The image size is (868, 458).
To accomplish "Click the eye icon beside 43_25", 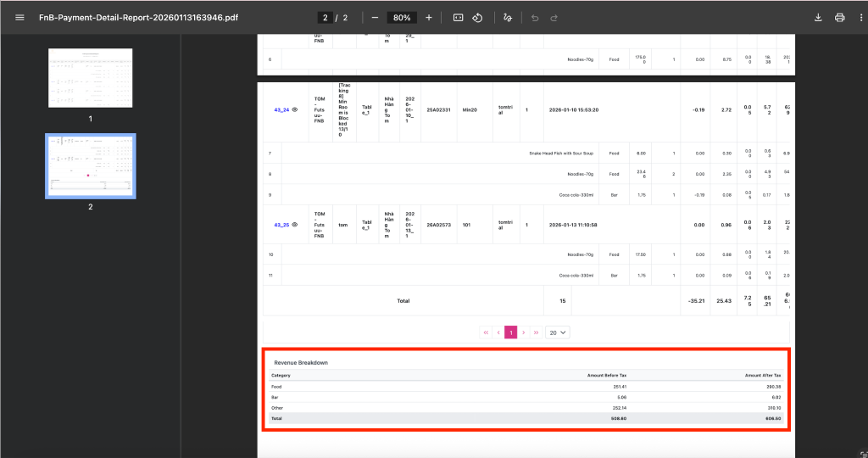I will pos(295,225).
